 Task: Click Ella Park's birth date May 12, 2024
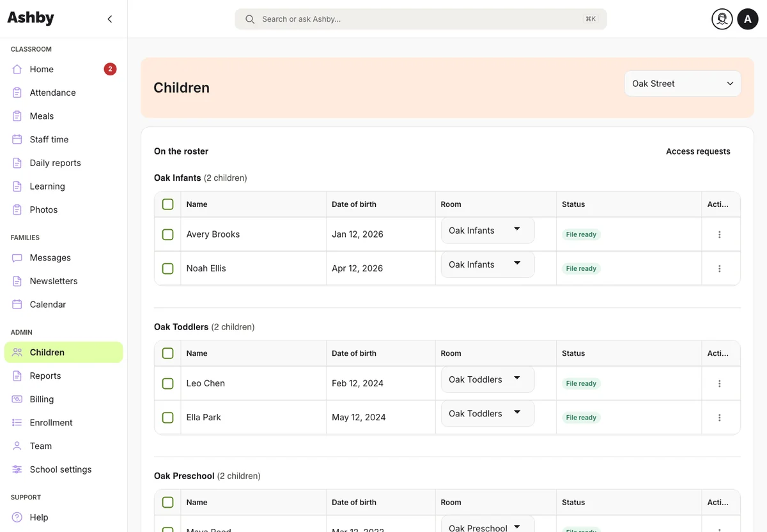click(359, 418)
